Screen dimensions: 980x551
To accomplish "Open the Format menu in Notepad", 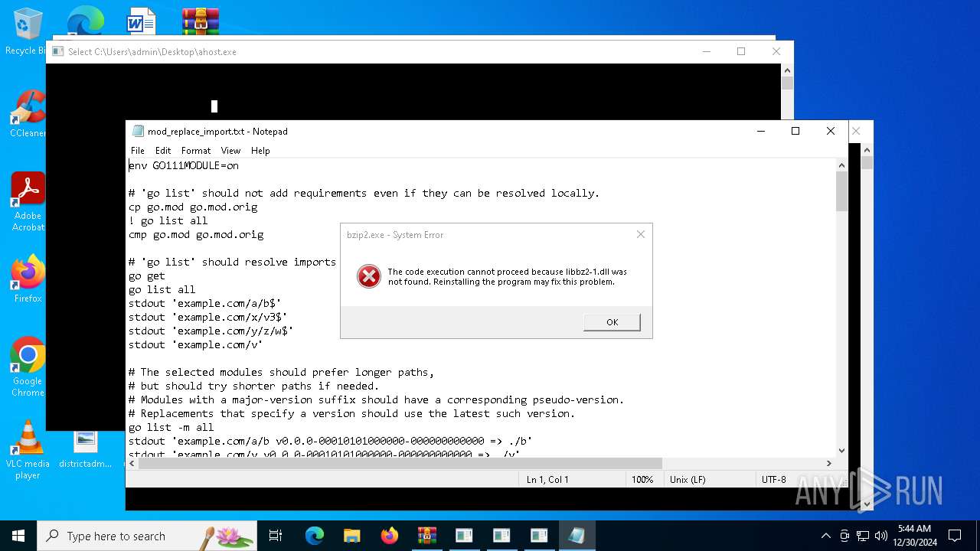I will 196,151.
